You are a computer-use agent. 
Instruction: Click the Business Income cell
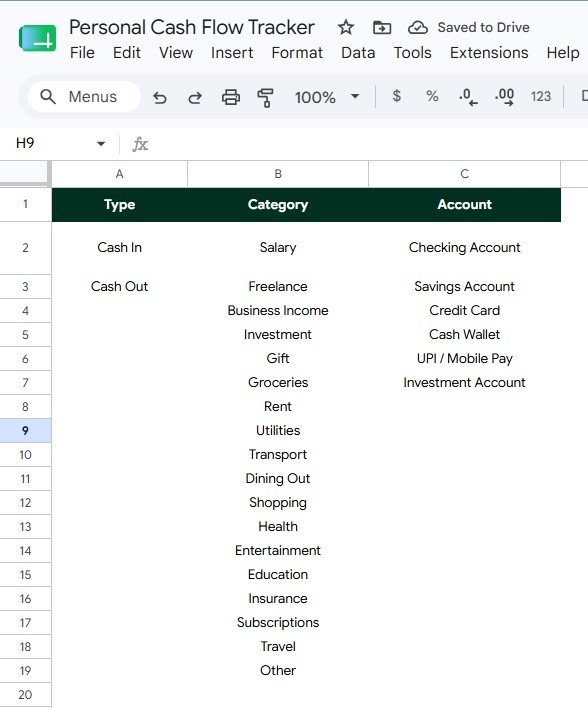tap(278, 310)
